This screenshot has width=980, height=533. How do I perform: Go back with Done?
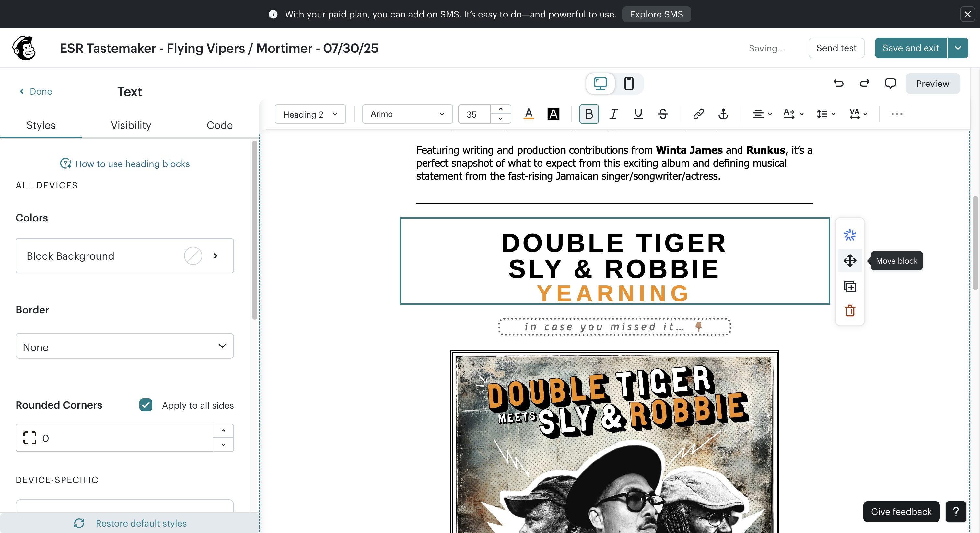pyautogui.click(x=36, y=91)
